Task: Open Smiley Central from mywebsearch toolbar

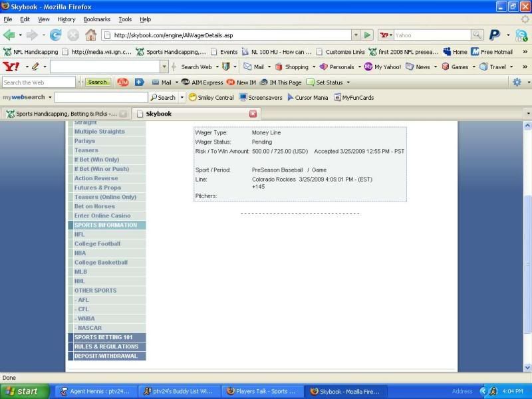Action: tap(211, 97)
